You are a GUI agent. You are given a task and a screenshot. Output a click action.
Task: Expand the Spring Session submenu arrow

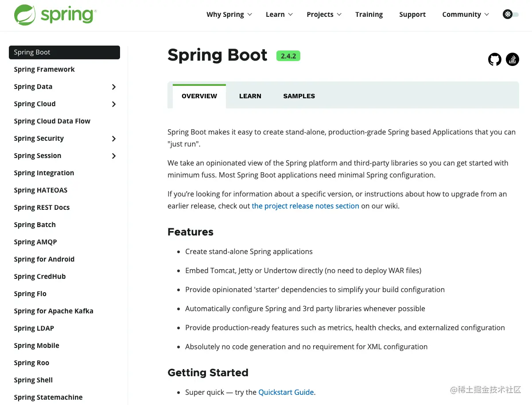pyautogui.click(x=114, y=156)
